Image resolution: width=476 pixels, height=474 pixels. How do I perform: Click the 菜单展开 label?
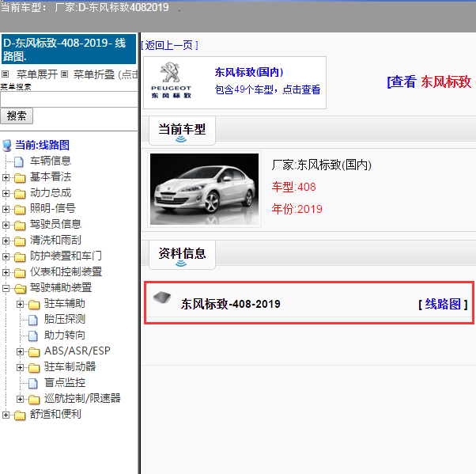point(36,74)
